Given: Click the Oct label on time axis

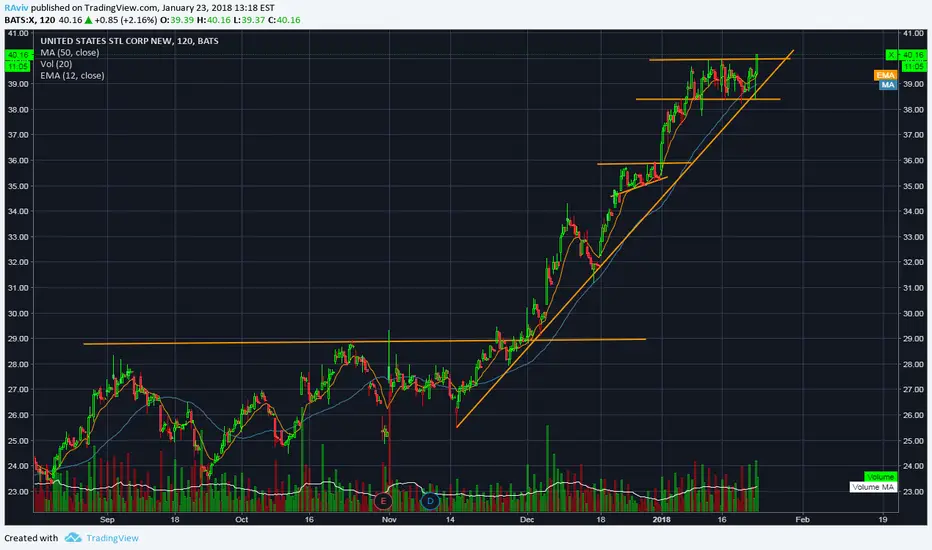Looking at the screenshot, I should click(x=241, y=520).
